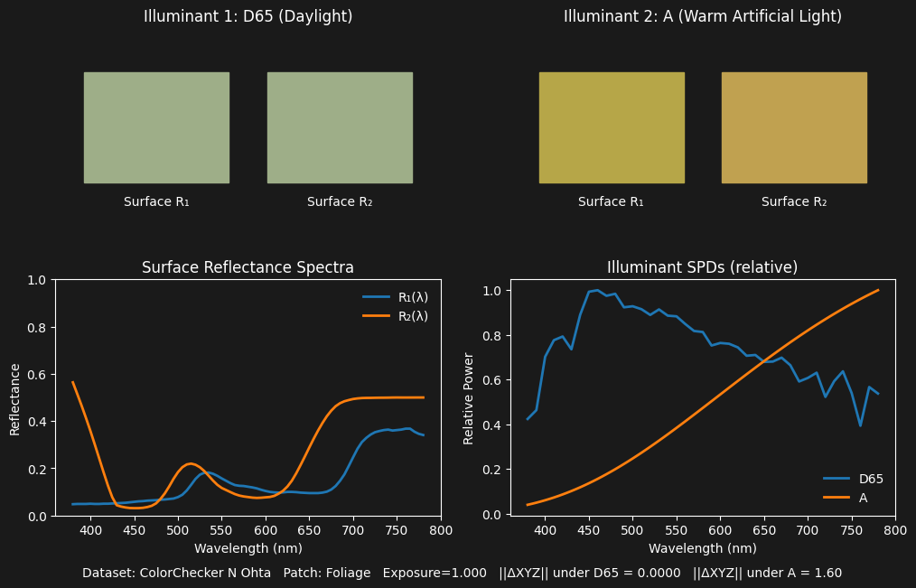The height and width of the screenshot is (588, 916).
Task: Click the 'Surface R₂' caption under Illuminant A
Action: pyautogui.click(x=794, y=201)
